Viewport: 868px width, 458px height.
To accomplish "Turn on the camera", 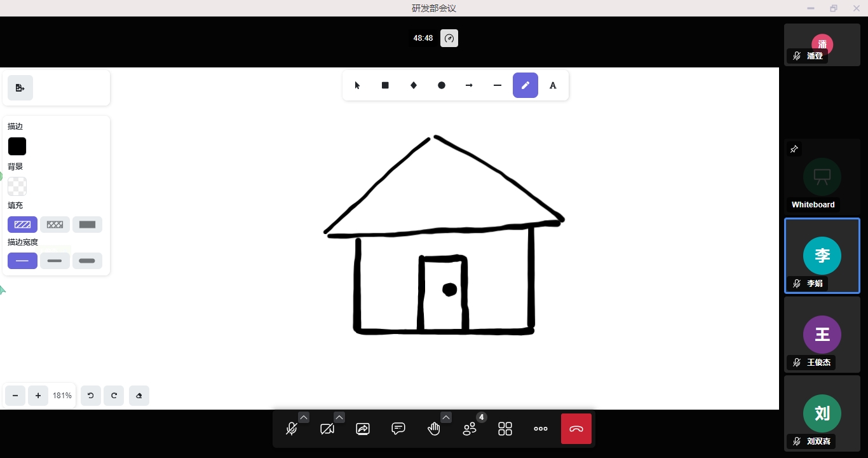I will click(327, 429).
